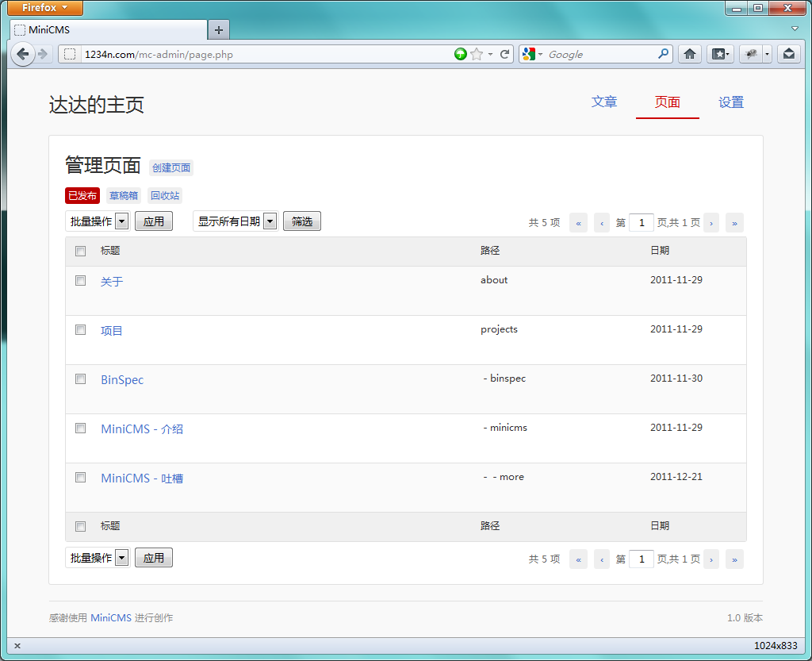
Task: Click the browser back arrow button
Action: [22, 54]
